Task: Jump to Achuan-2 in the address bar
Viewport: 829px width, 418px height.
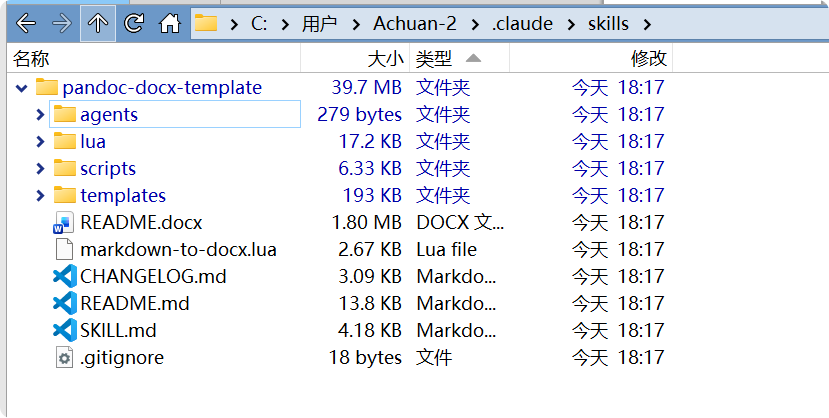Action: (414, 24)
